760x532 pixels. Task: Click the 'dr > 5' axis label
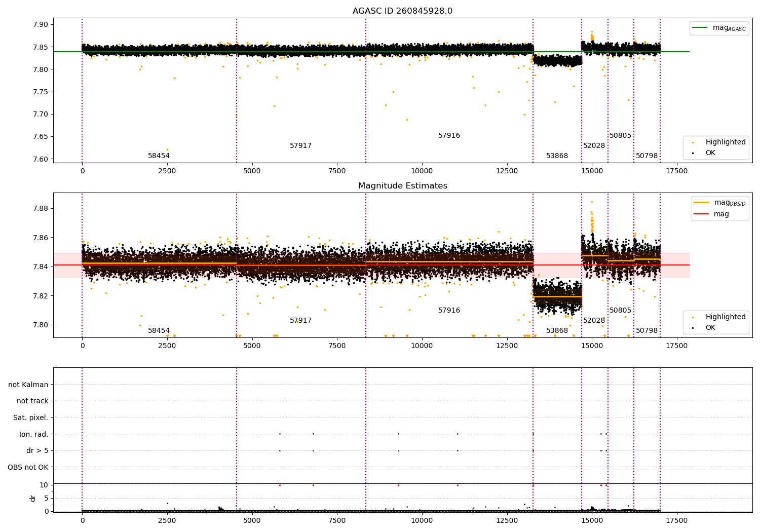click(x=37, y=450)
